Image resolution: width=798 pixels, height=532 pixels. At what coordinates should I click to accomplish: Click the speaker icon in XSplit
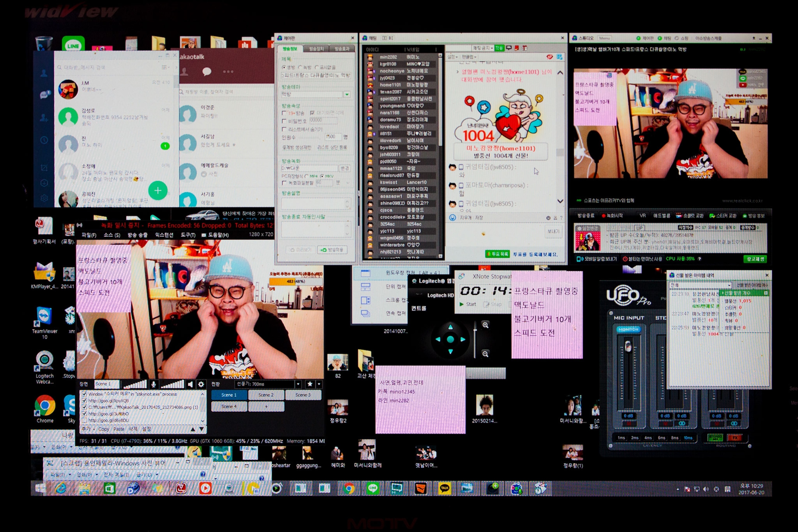coord(190,384)
